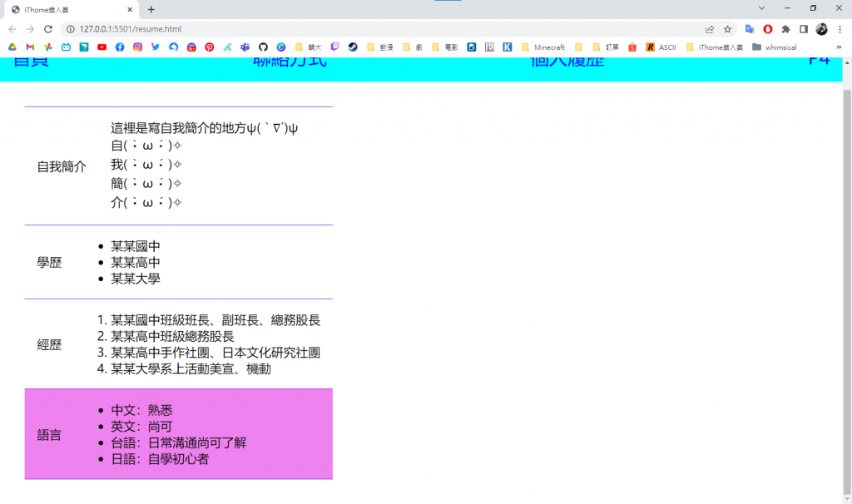Open the Facebook bookmark
The height and width of the screenshot is (504, 852).
120,47
